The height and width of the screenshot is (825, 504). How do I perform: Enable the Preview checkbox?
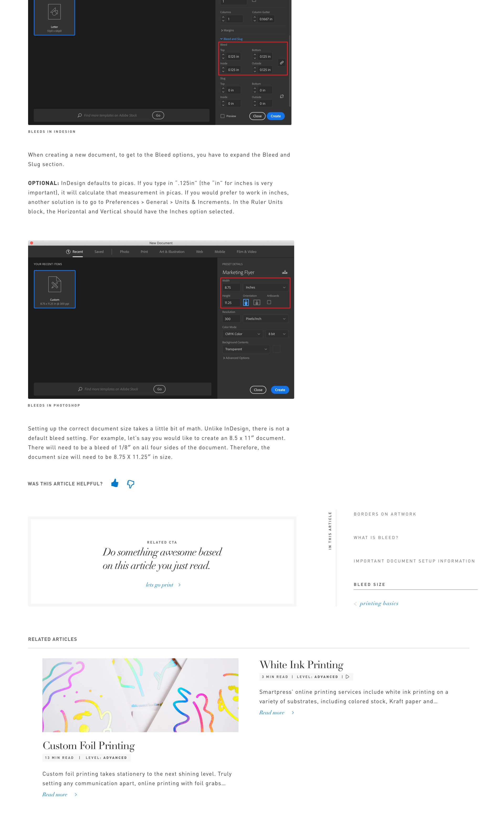[223, 116]
